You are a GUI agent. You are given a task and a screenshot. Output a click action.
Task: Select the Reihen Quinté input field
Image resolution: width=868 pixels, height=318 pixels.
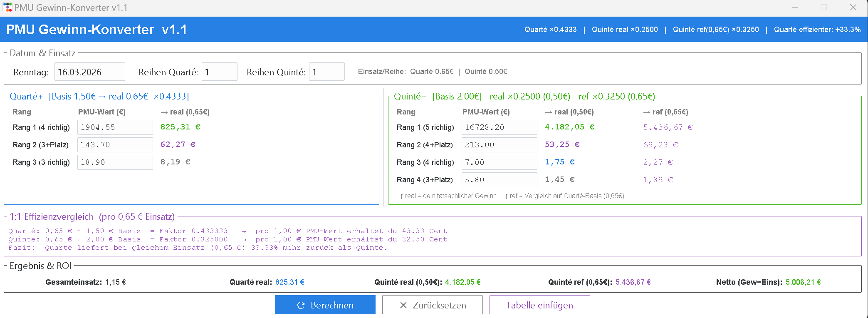pos(326,72)
